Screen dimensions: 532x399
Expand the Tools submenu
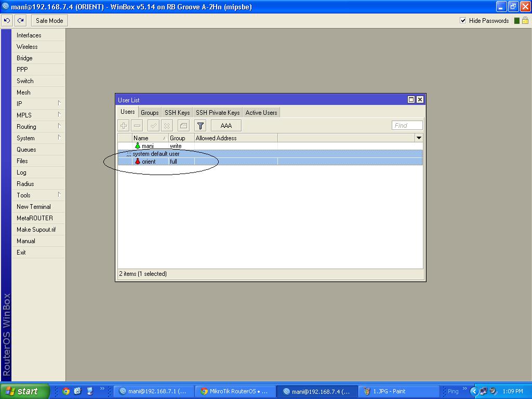[38, 195]
